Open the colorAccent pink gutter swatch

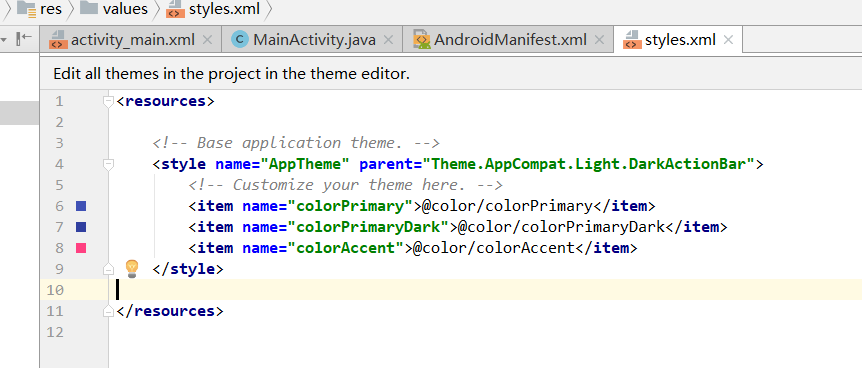(x=81, y=248)
